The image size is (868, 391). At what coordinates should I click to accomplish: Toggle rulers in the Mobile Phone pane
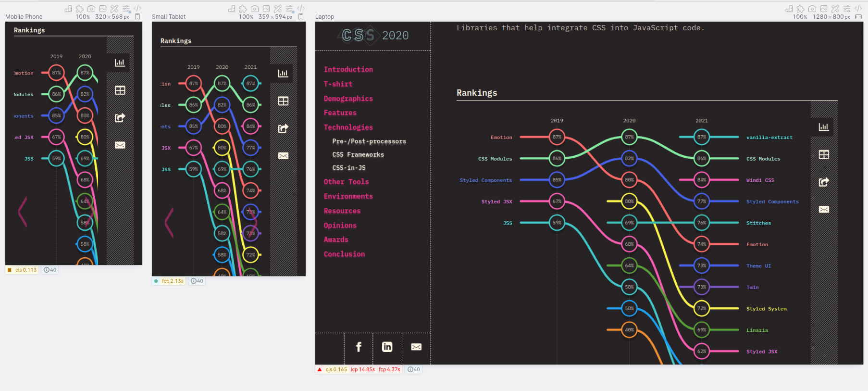68,9
